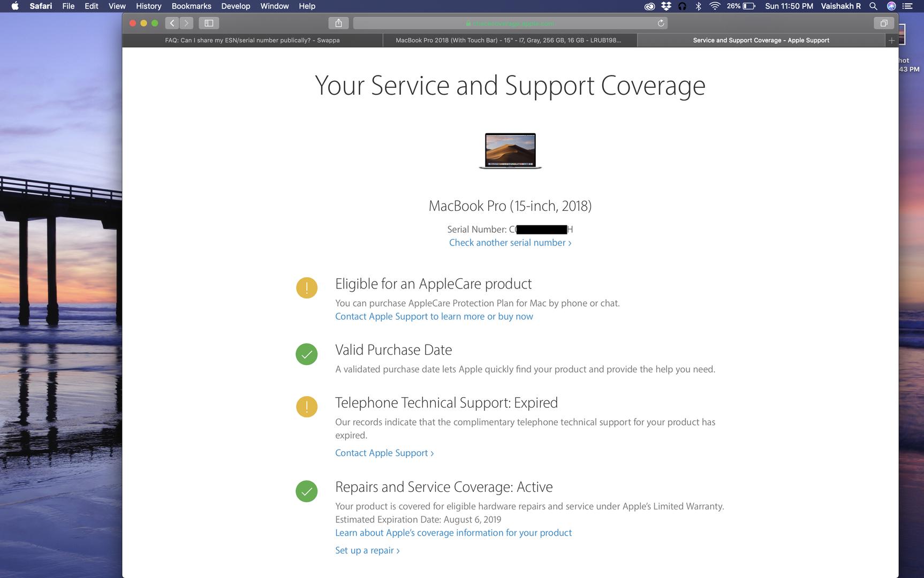Viewport: 924px width, 578px height.
Task: Open the Bookmarks menu
Action: [x=191, y=6]
